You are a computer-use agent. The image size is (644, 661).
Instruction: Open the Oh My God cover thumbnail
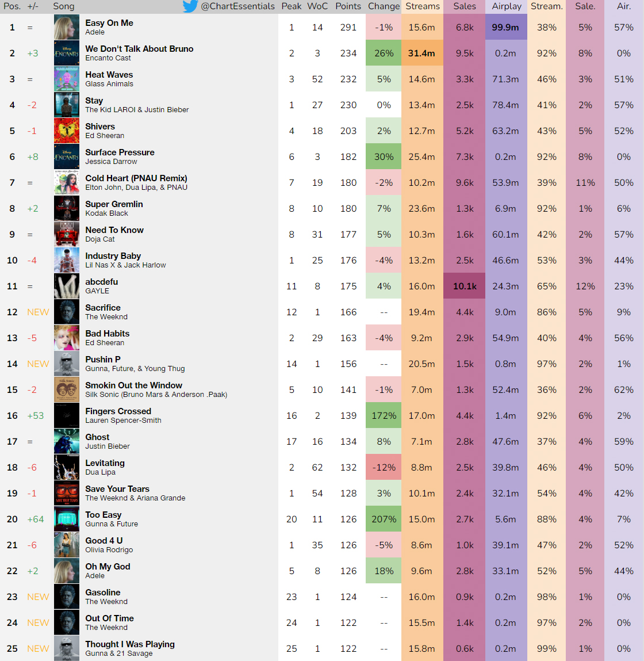(x=67, y=571)
